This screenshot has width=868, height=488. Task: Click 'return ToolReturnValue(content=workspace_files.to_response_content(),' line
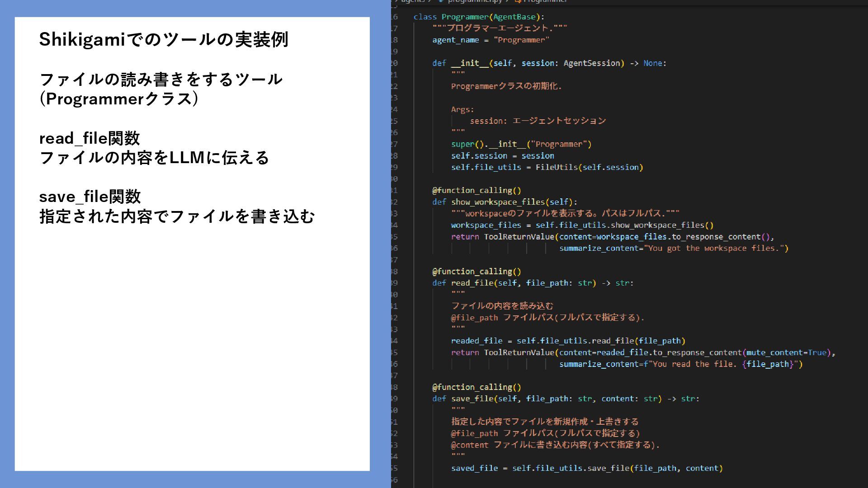pos(612,237)
